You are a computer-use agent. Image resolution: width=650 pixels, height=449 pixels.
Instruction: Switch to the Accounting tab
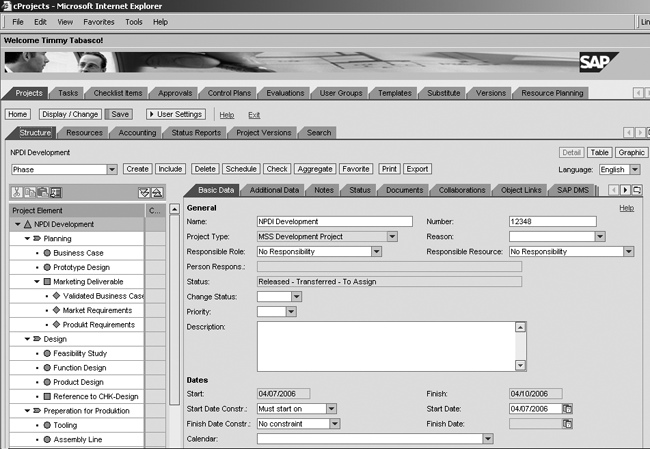(137, 133)
